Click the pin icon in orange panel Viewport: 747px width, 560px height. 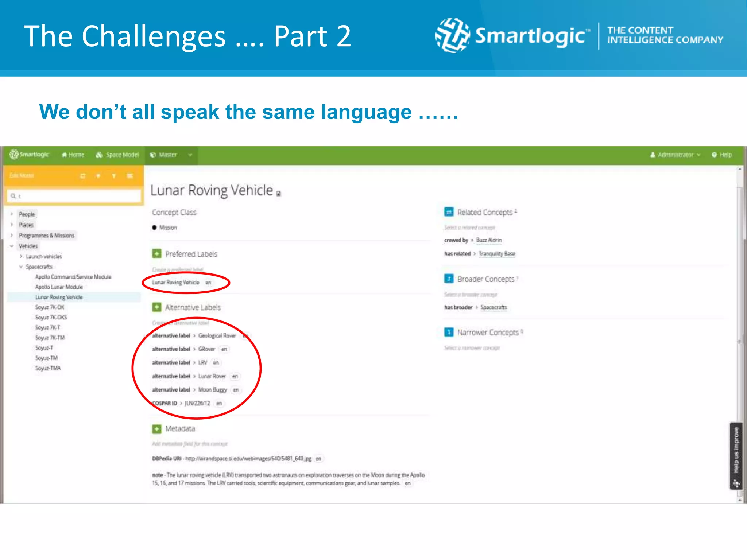tap(98, 176)
